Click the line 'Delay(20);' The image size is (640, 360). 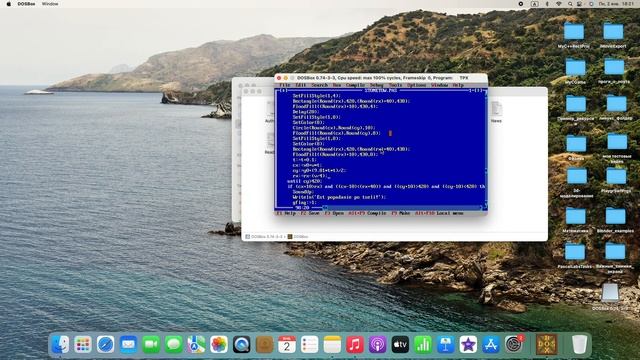pyautogui.click(x=306, y=112)
